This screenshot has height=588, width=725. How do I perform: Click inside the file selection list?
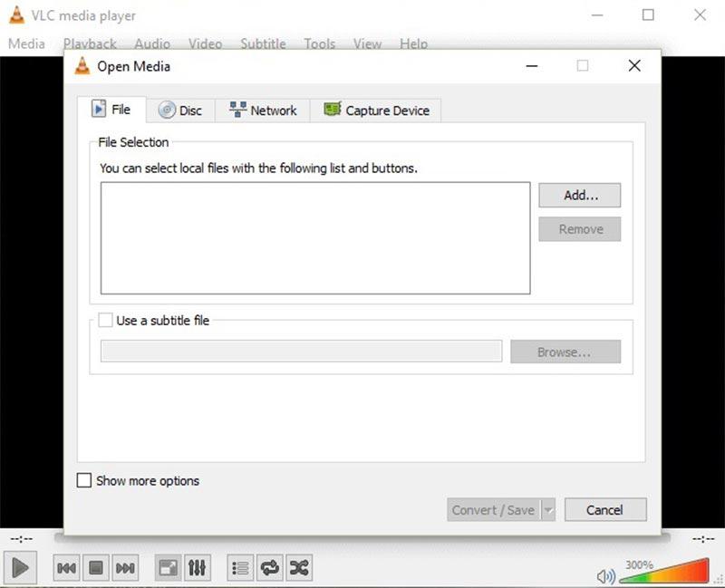pos(314,238)
